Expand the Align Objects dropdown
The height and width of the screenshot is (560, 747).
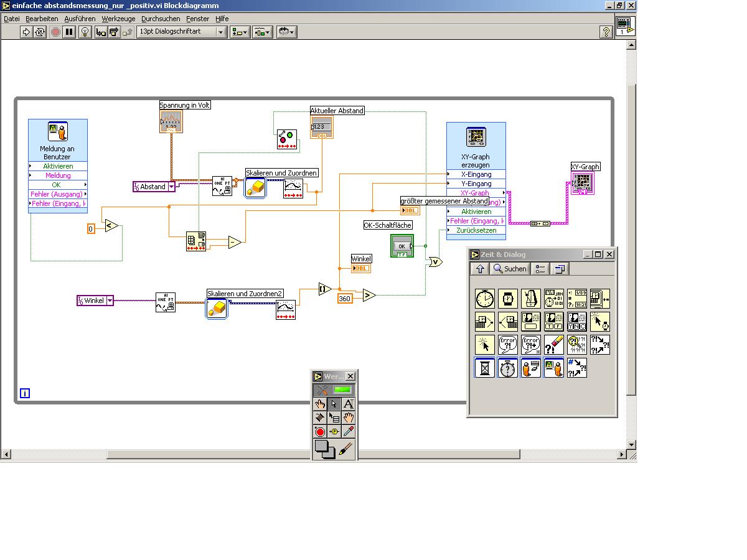coord(240,32)
